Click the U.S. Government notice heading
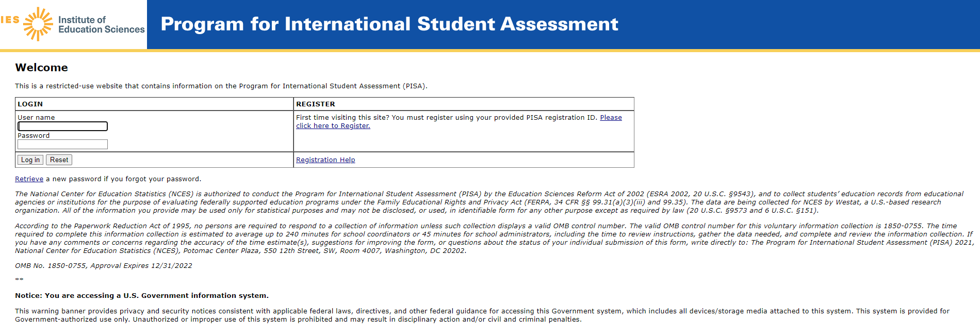Image resolution: width=980 pixels, height=333 pixels. pyautogui.click(x=142, y=296)
